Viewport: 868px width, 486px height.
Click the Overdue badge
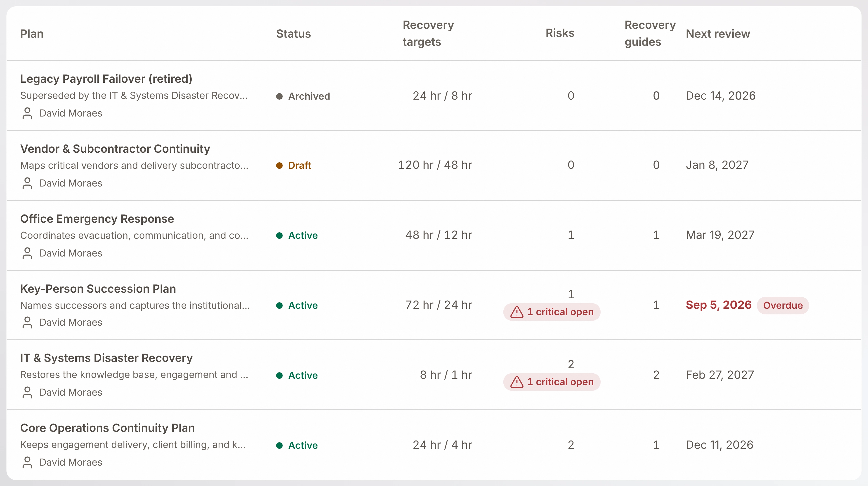pyautogui.click(x=783, y=306)
